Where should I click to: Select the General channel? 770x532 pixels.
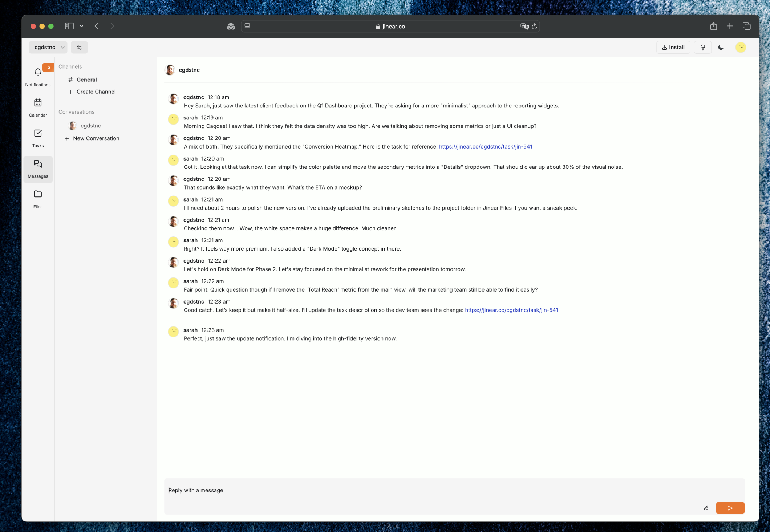pos(86,80)
